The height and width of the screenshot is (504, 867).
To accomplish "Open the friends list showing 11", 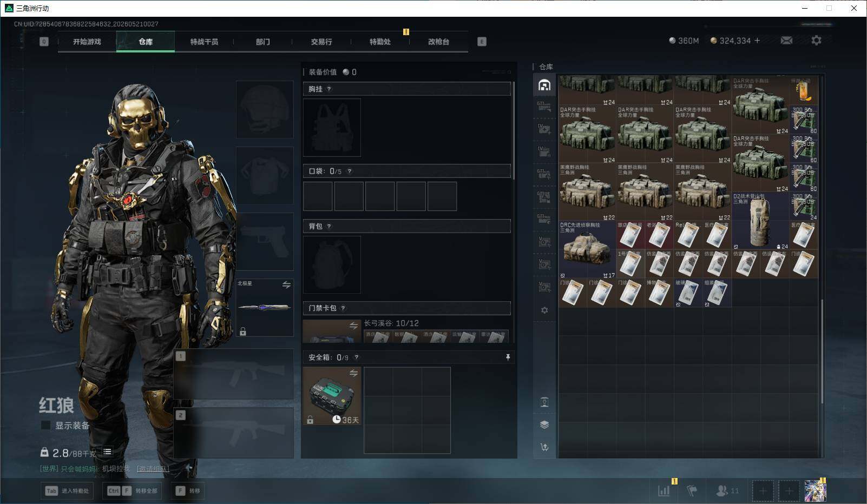I will point(727,490).
